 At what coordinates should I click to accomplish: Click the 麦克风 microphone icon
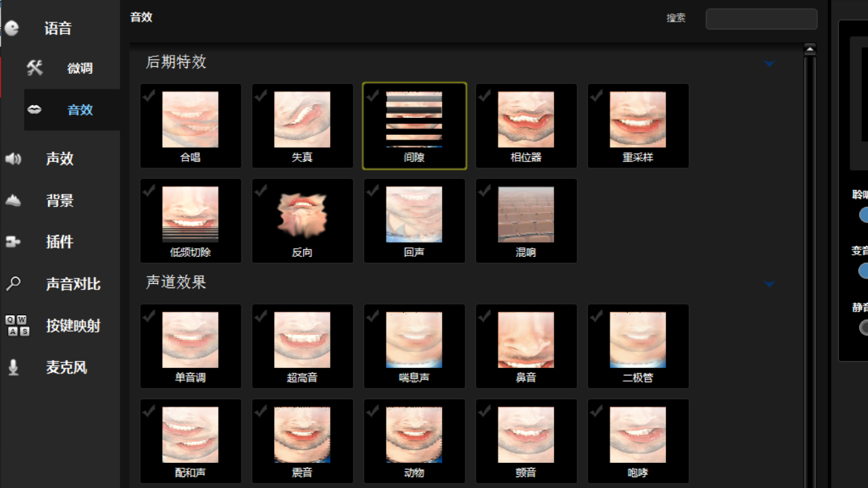(14, 367)
